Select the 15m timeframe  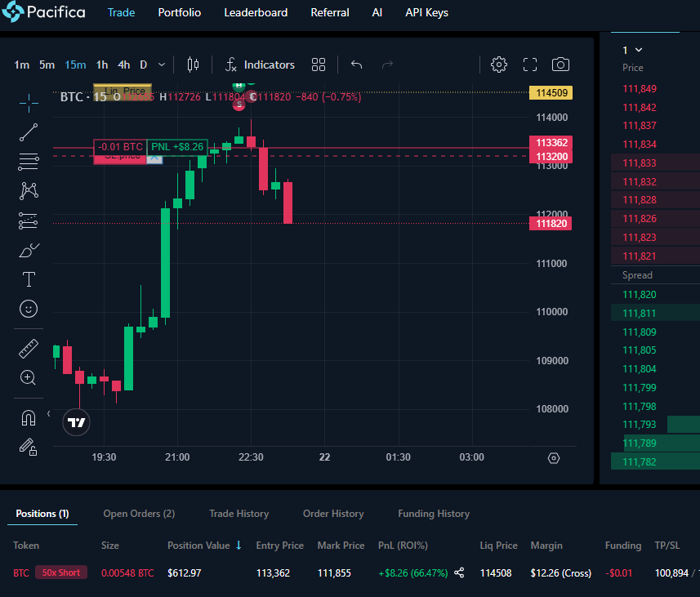[75, 65]
